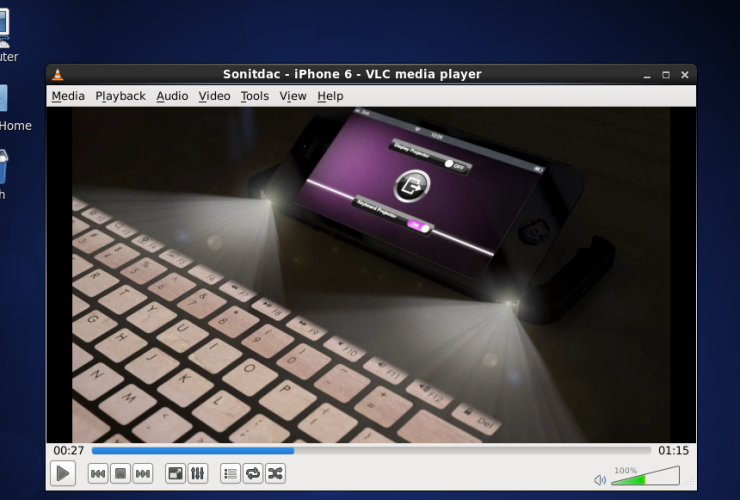The width and height of the screenshot is (740, 500).
Task: Open the Media menu
Action: (68, 96)
